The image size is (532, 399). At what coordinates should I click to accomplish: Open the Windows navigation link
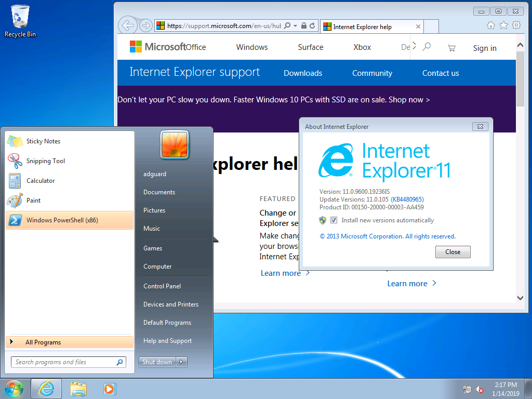(252, 47)
